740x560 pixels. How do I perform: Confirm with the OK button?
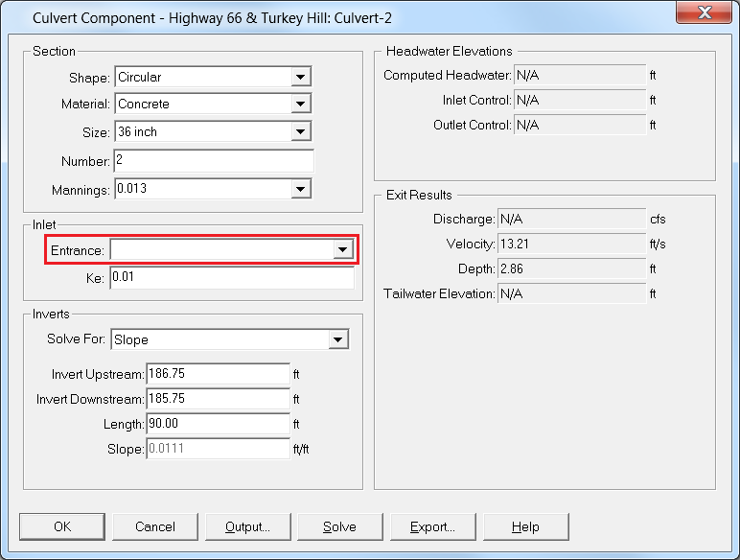click(x=62, y=526)
